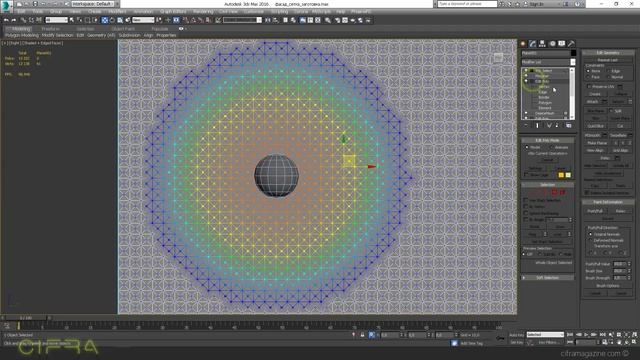
Task: Click the Undo arrow in main toolbar
Action: coord(6,20)
